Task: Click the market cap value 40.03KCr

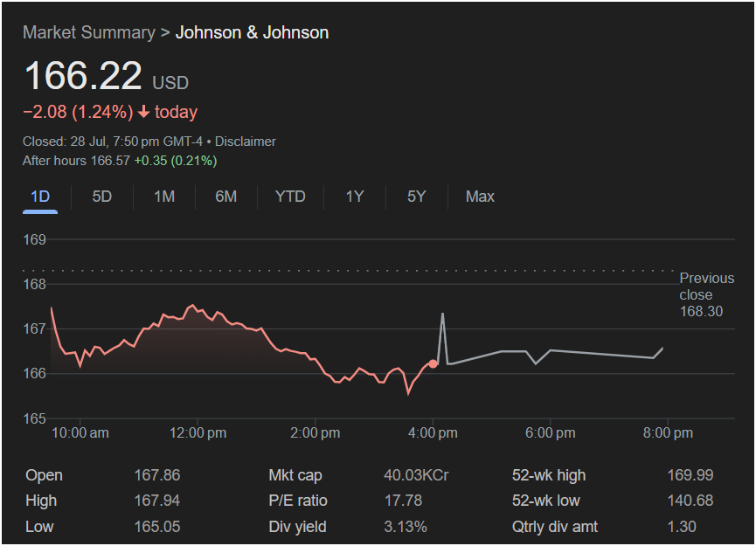Action: click(x=416, y=475)
